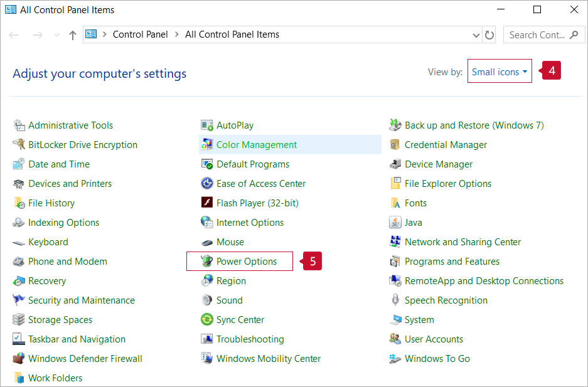The width and height of the screenshot is (588, 387).
Task: Open the Color Management link
Action: pyautogui.click(x=256, y=145)
